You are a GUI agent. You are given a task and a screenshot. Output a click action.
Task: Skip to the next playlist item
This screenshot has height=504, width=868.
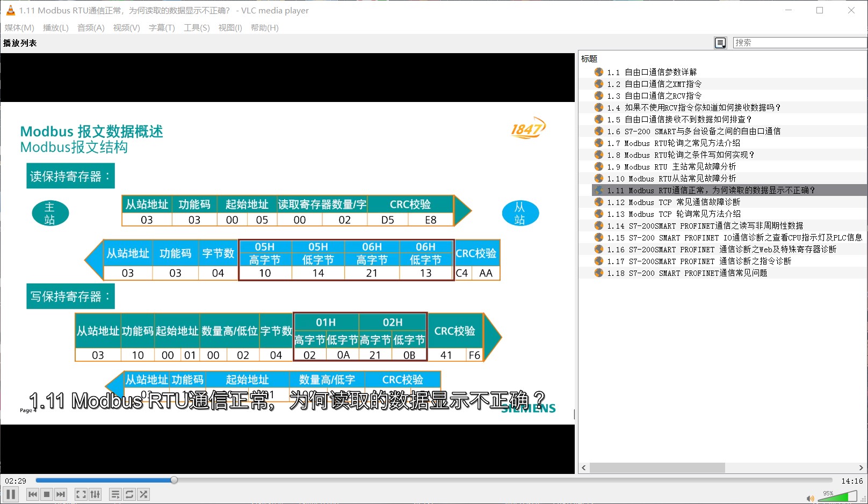click(x=61, y=494)
